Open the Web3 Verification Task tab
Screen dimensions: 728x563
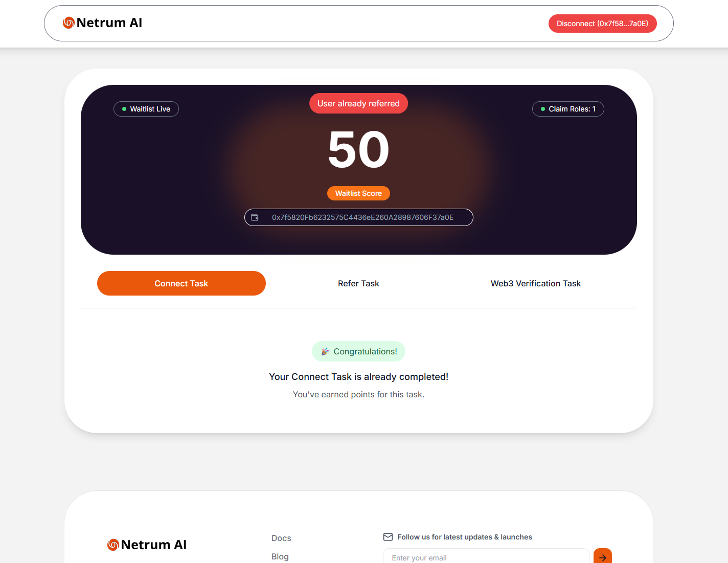click(x=536, y=283)
